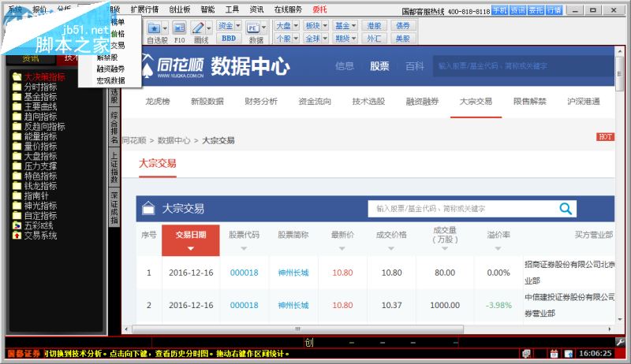Open the 智能 menu
This screenshot has height=364, width=631.
tap(207, 9)
